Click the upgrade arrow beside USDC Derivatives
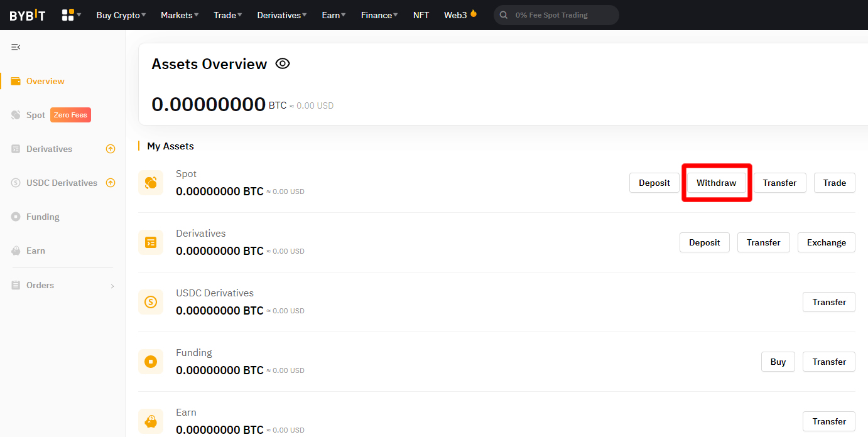The height and width of the screenshot is (437, 868). coord(111,183)
